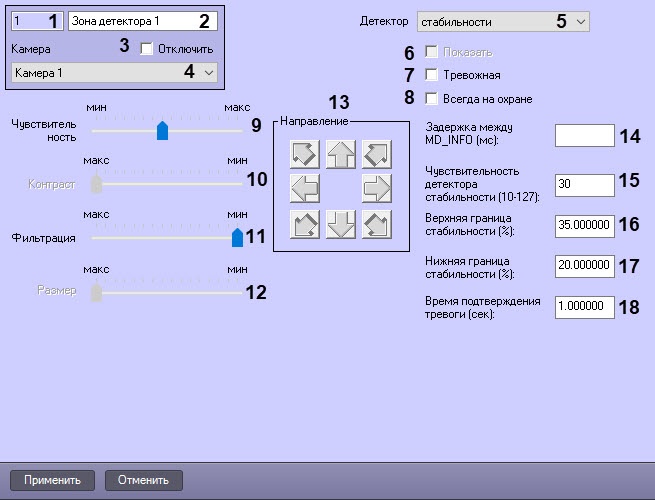The height and width of the screenshot is (500, 655).
Task: Select the left arrow direction button
Action: (x=305, y=188)
